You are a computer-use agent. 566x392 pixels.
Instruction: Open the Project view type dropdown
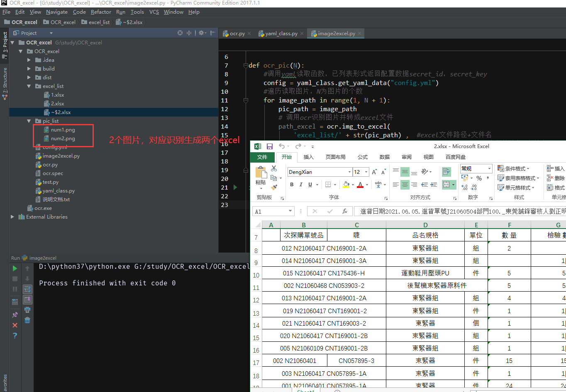point(51,33)
